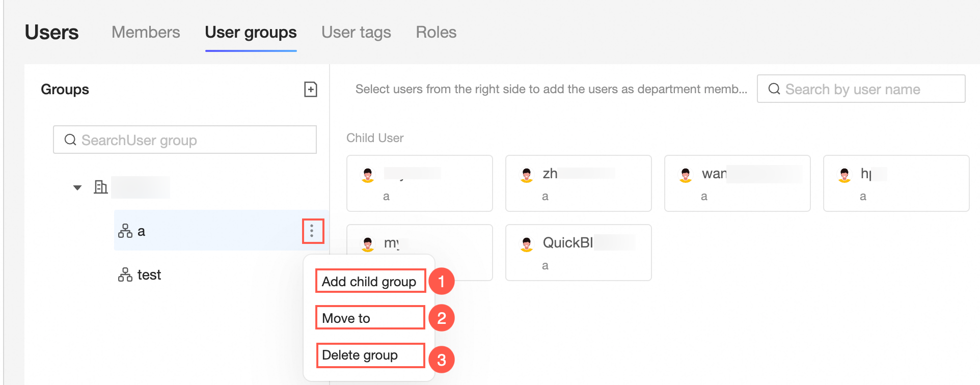Select the test group in tree
Screen dimensions: 980x385
point(149,275)
